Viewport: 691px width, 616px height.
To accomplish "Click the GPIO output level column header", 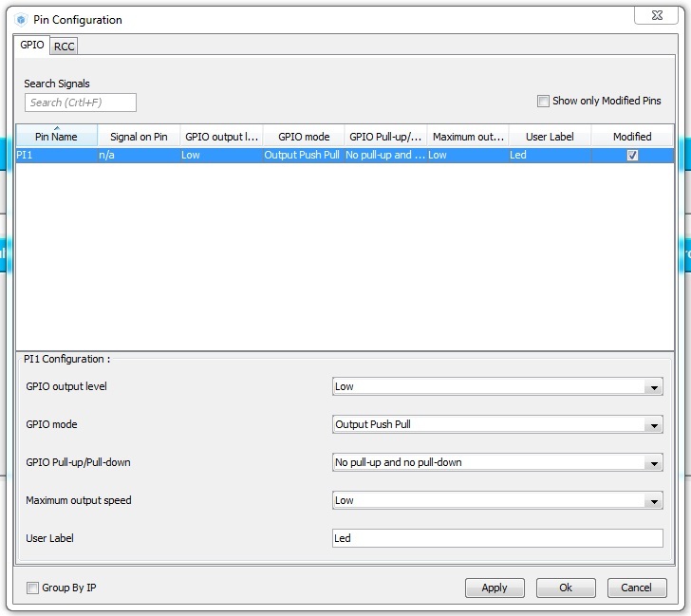I will (x=222, y=137).
